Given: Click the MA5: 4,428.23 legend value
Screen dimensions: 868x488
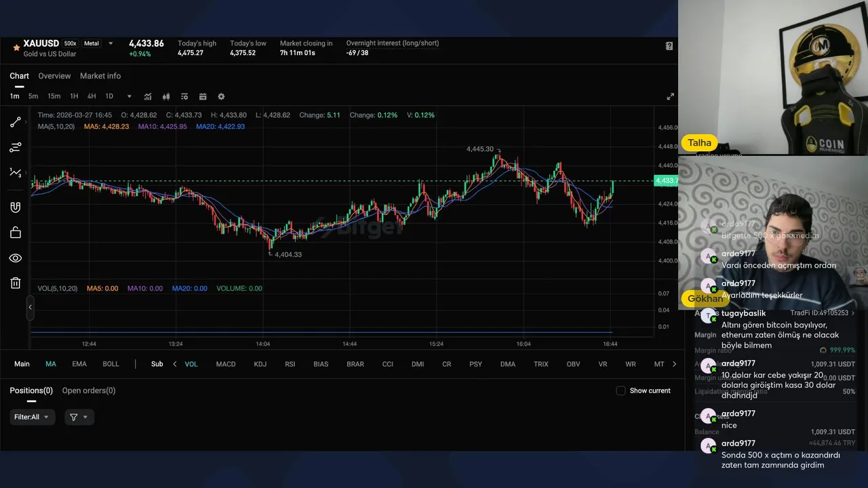Looking at the screenshot, I should point(106,127).
